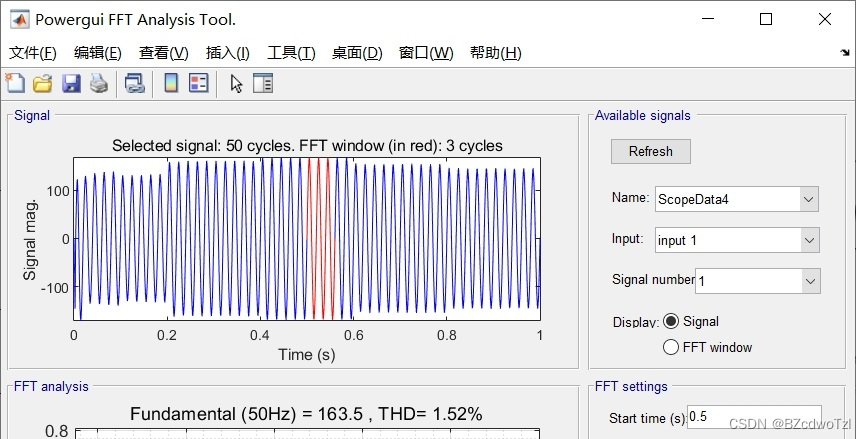Print figure using the printer icon

[x=99, y=83]
